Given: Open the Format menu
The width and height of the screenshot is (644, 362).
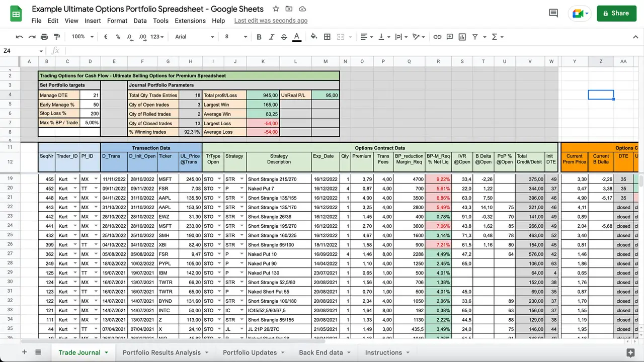Looking at the screenshot, I should click(117, 21).
